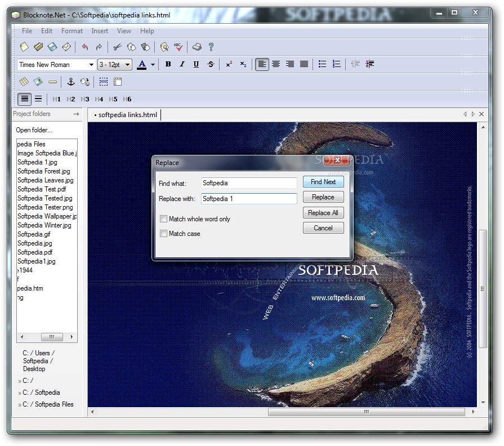The width and height of the screenshot is (504, 446).
Task: Tick the Match case checkbox
Action: 164,234
